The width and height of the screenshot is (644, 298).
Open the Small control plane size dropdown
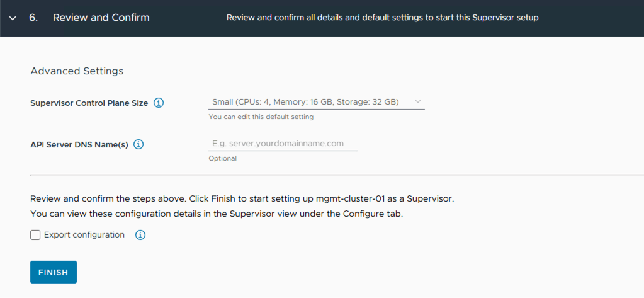point(308,101)
